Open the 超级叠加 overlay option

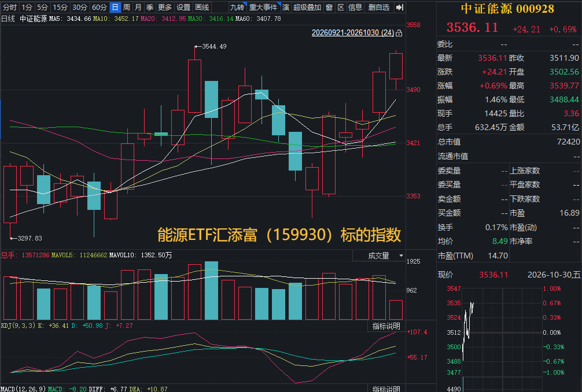307,7
